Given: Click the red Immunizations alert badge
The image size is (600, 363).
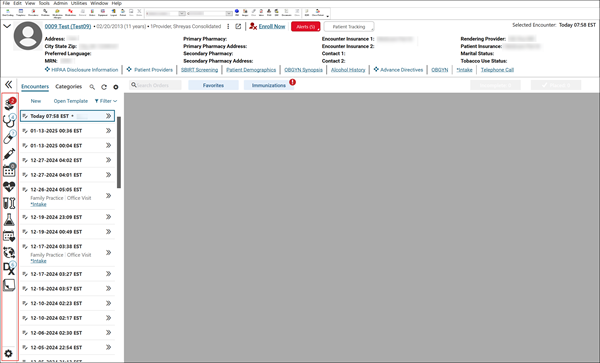Looking at the screenshot, I should tap(293, 82).
